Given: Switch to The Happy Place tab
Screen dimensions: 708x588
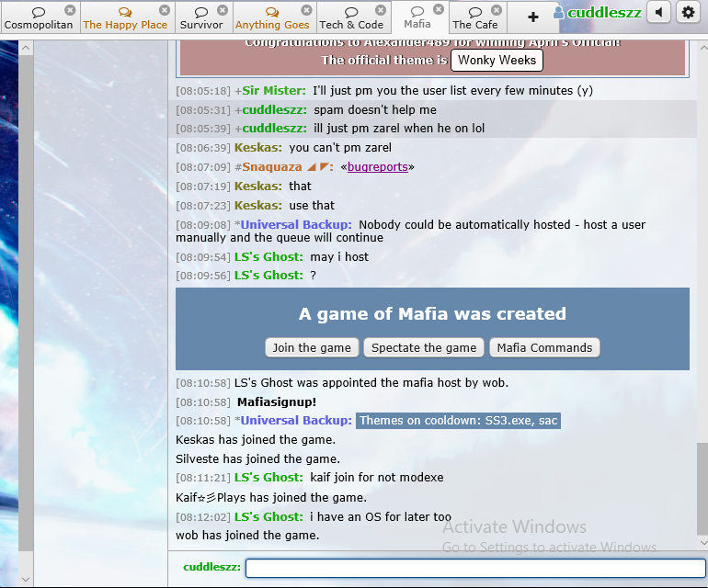Looking at the screenshot, I should point(125,18).
